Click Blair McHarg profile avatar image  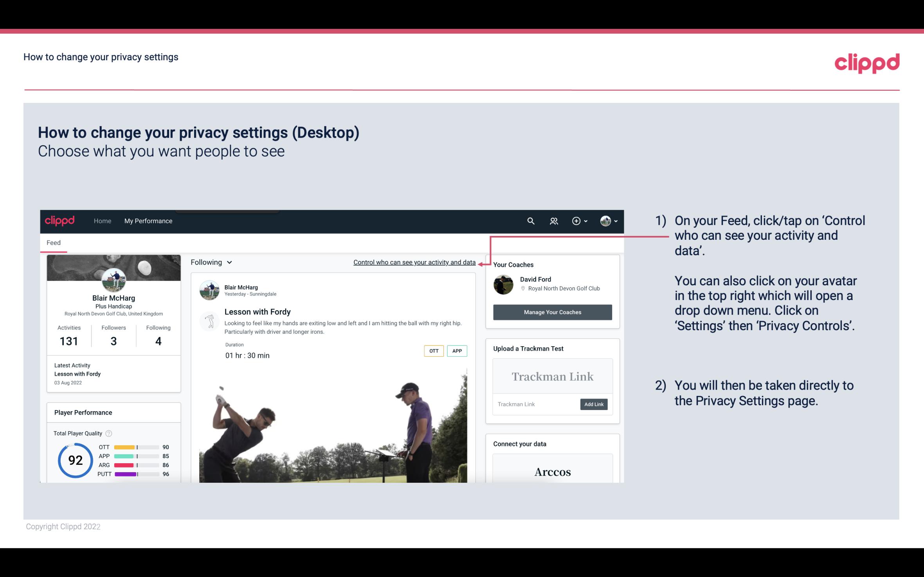pyautogui.click(x=113, y=280)
